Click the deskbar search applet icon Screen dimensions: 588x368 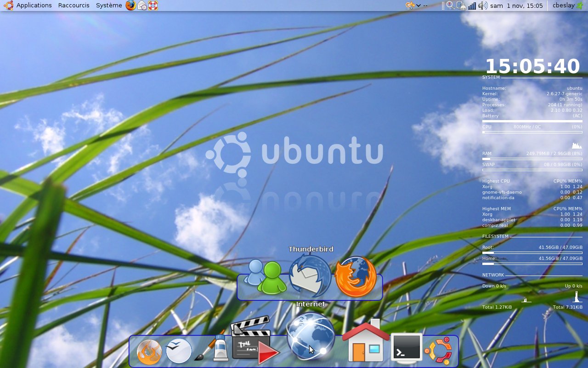(410, 6)
